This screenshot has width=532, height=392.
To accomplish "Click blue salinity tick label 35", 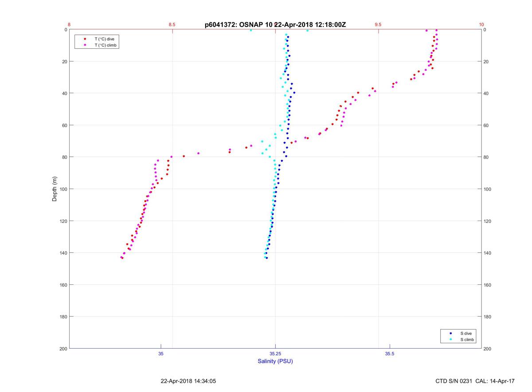I will point(161,353).
